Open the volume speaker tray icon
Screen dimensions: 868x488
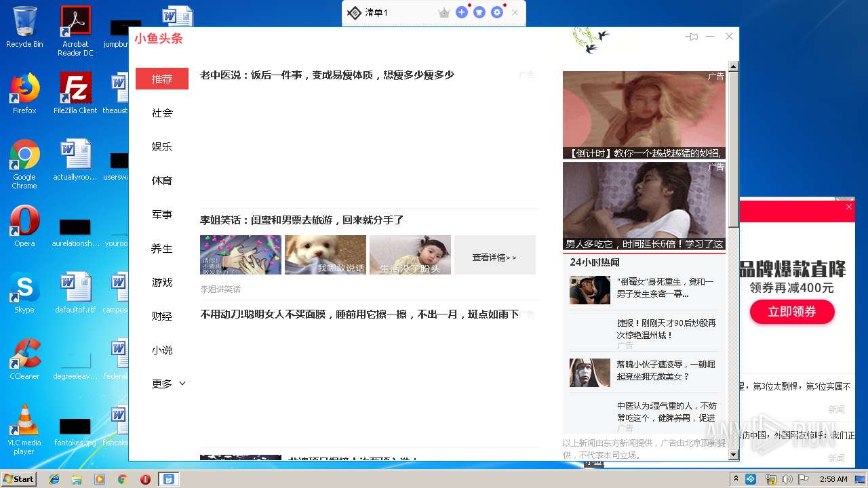[787, 479]
